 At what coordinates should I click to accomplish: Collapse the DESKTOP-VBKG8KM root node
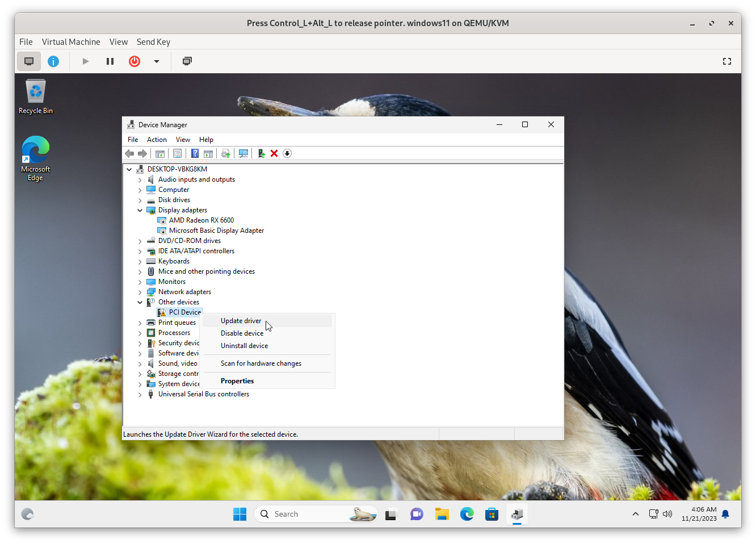coord(129,169)
